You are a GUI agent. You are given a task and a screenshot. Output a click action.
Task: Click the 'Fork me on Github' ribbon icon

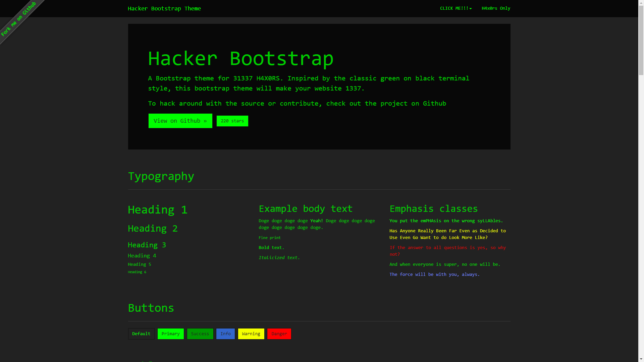20,20
